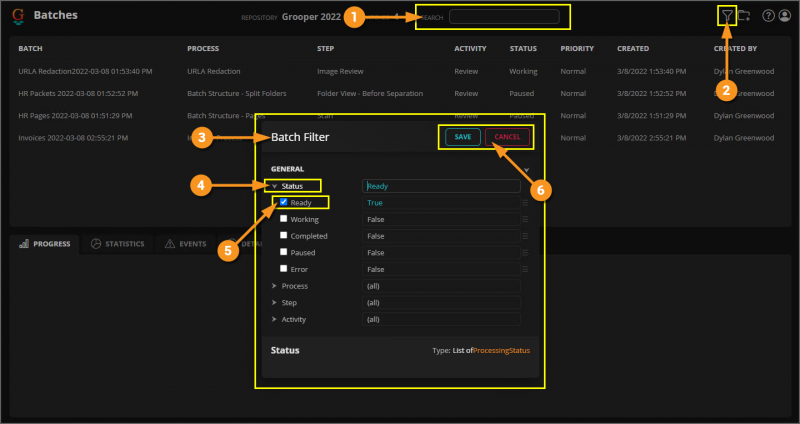
Task: Click the menu handle beside Error False
Action: pos(525,269)
